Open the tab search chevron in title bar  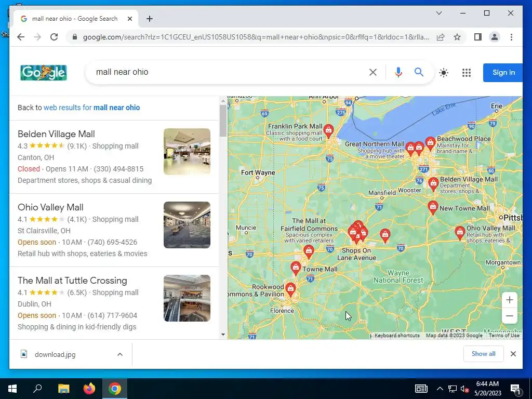pyautogui.click(x=438, y=13)
